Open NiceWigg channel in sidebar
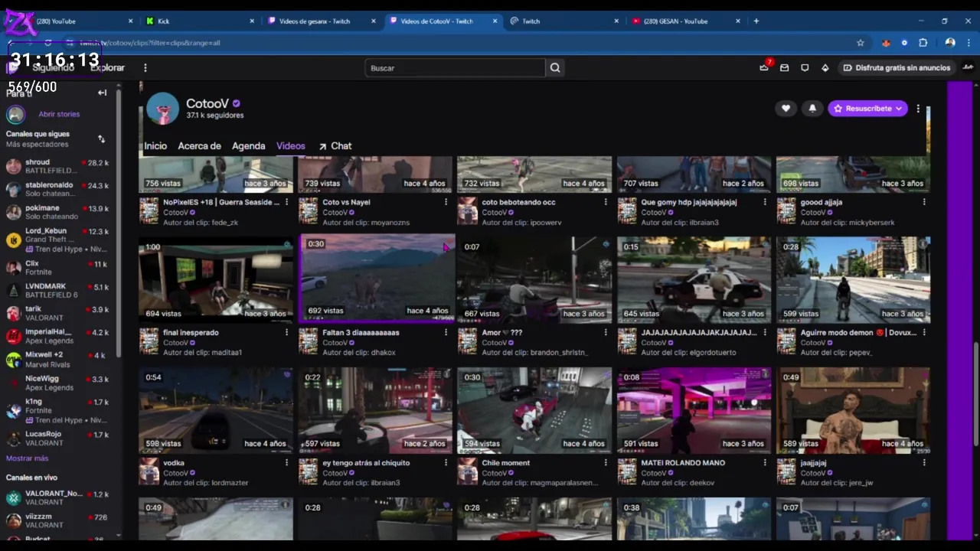 pyautogui.click(x=57, y=383)
